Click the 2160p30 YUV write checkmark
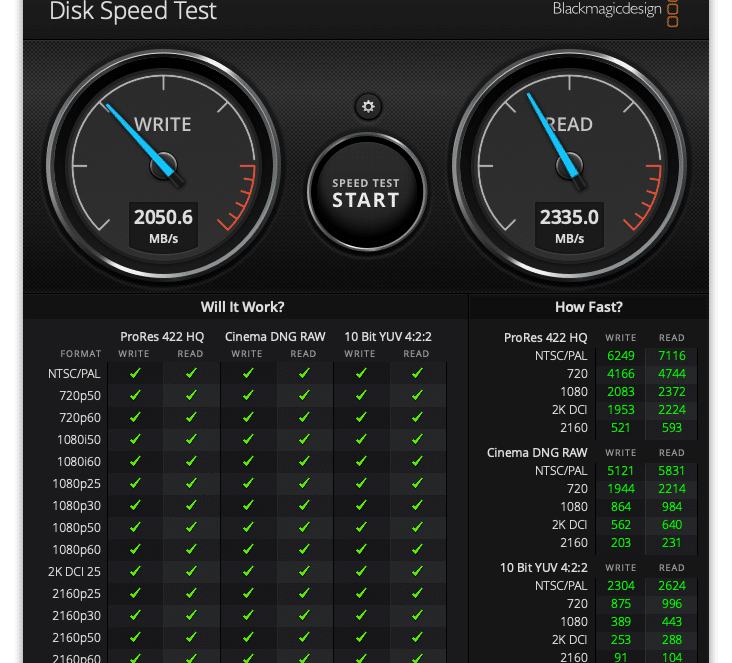Image resolution: width=732 pixels, height=663 pixels. [361, 615]
